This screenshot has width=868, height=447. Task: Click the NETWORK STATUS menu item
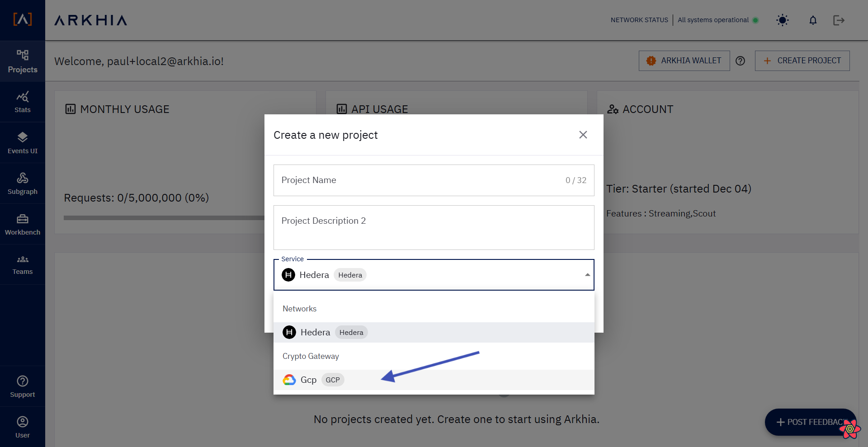(x=639, y=20)
